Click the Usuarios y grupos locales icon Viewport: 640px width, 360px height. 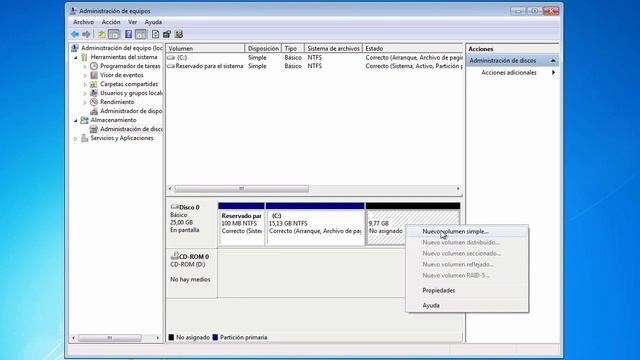point(94,93)
